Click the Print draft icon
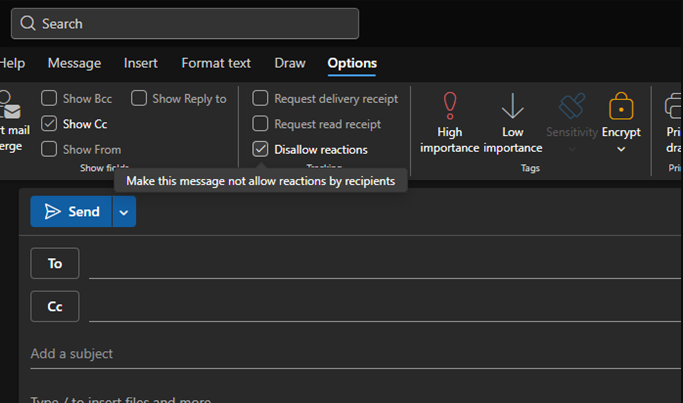The image size is (683, 403). coord(673,106)
